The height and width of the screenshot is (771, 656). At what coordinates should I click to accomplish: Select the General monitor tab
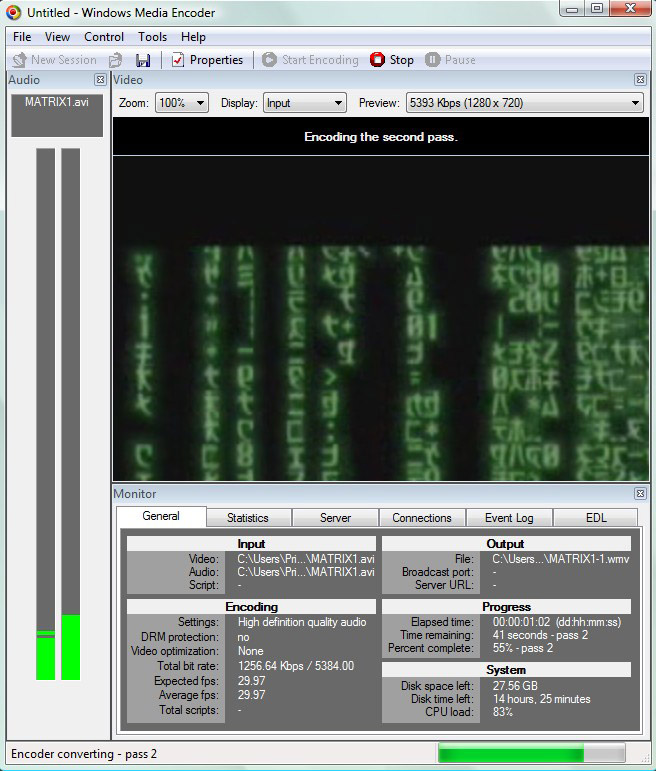(x=161, y=516)
